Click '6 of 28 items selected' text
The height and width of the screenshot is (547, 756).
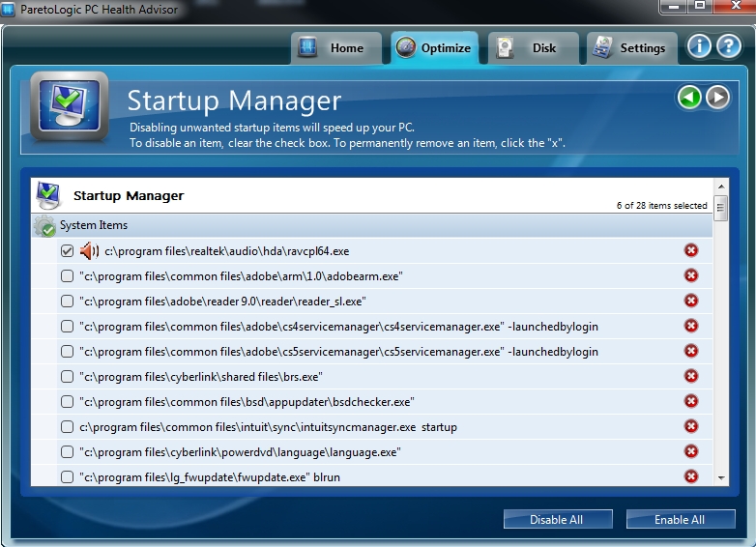coord(661,205)
